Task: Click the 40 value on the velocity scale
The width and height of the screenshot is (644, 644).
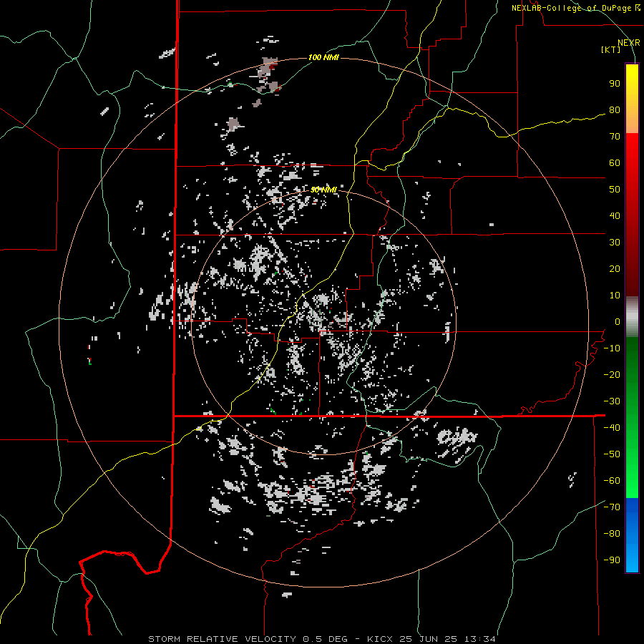Action: (615, 216)
